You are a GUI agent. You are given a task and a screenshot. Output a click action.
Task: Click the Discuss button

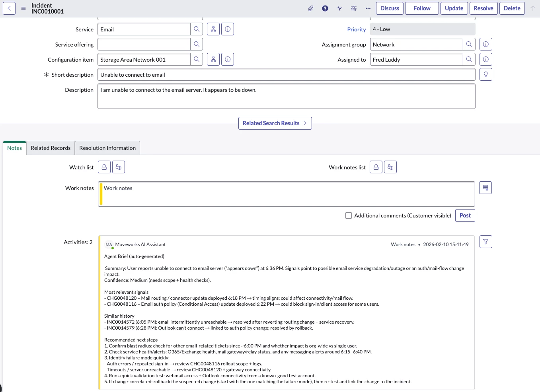(390, 8)
